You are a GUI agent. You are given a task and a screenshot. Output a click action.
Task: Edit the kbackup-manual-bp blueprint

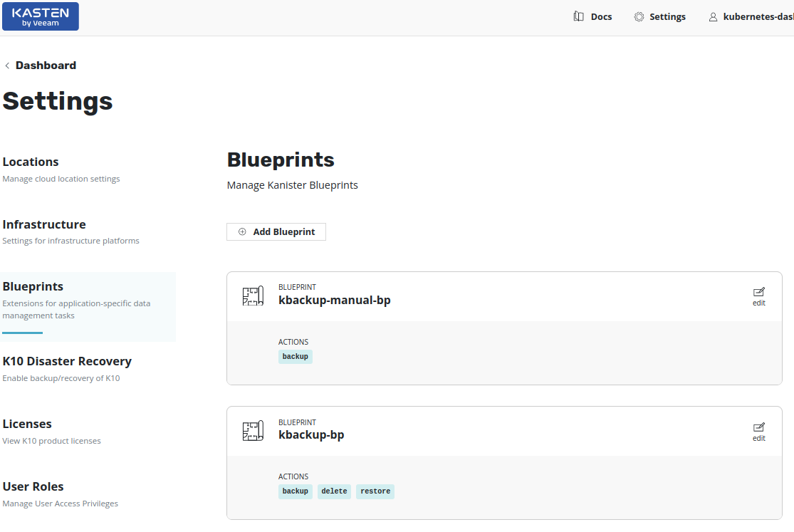pos(758,297)
